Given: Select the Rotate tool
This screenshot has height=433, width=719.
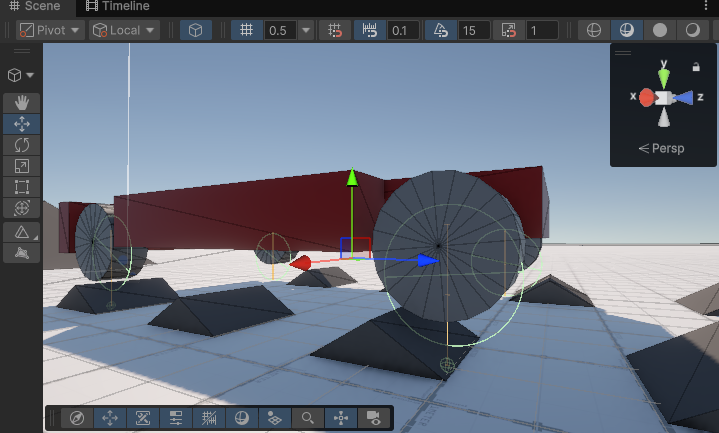Looking at the screenshot, I should (22, 145).
